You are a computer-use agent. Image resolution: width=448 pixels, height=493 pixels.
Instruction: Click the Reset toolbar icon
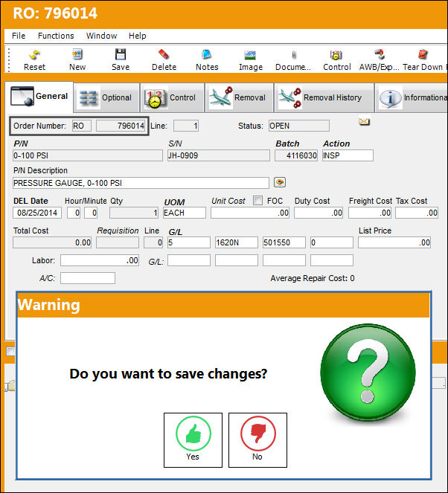tap(35, 55)
